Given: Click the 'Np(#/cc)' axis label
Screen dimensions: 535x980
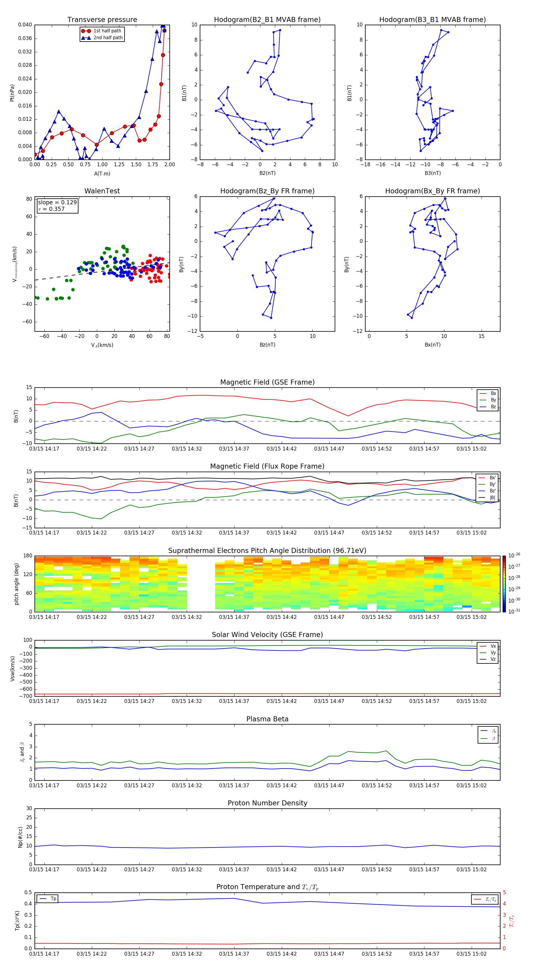Looking at the screenshot, I should click(x=20, y=837).
